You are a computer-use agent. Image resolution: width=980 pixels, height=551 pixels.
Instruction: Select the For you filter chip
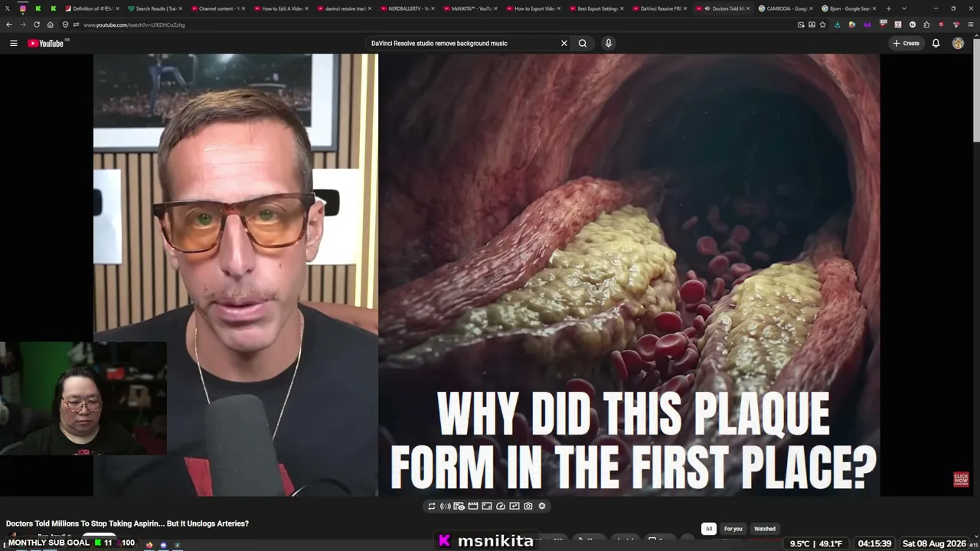pos(733,529)
